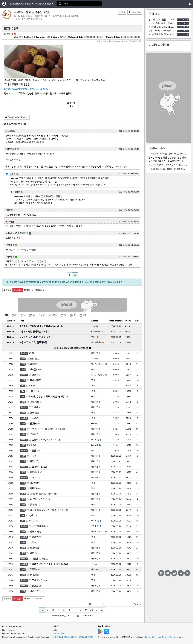Open the fmkorea.com link in post
193x644 pixels.
coord(26,89)
